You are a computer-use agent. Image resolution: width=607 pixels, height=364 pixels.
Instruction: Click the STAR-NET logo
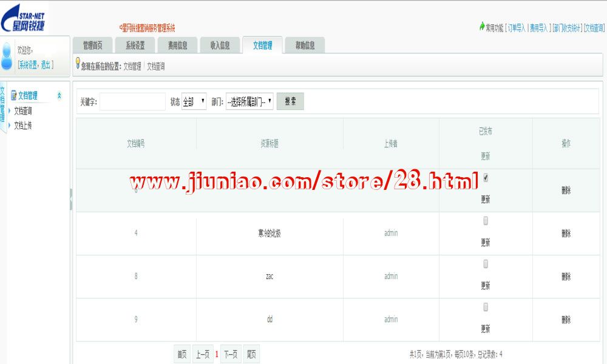[23, 18]
